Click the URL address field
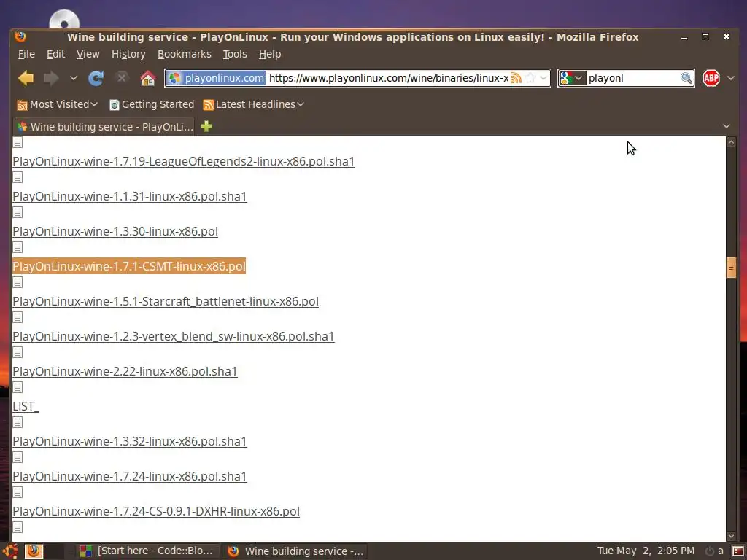 [388, 77]
